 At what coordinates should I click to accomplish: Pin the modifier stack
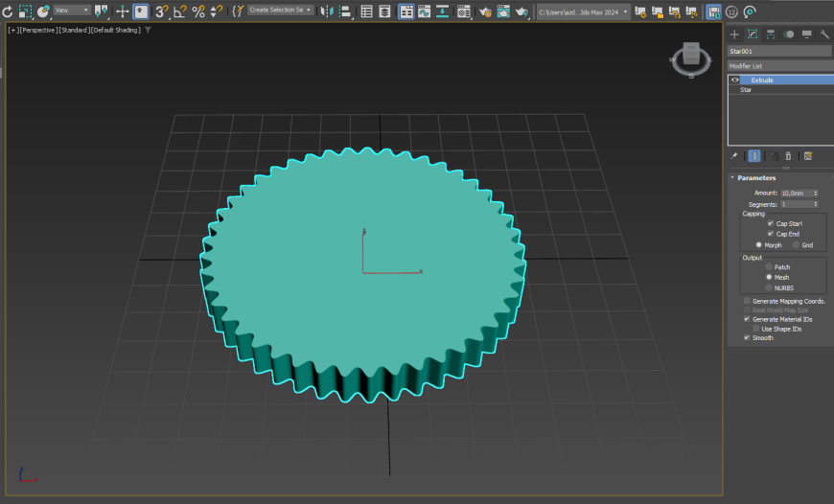tap(734, 156)
